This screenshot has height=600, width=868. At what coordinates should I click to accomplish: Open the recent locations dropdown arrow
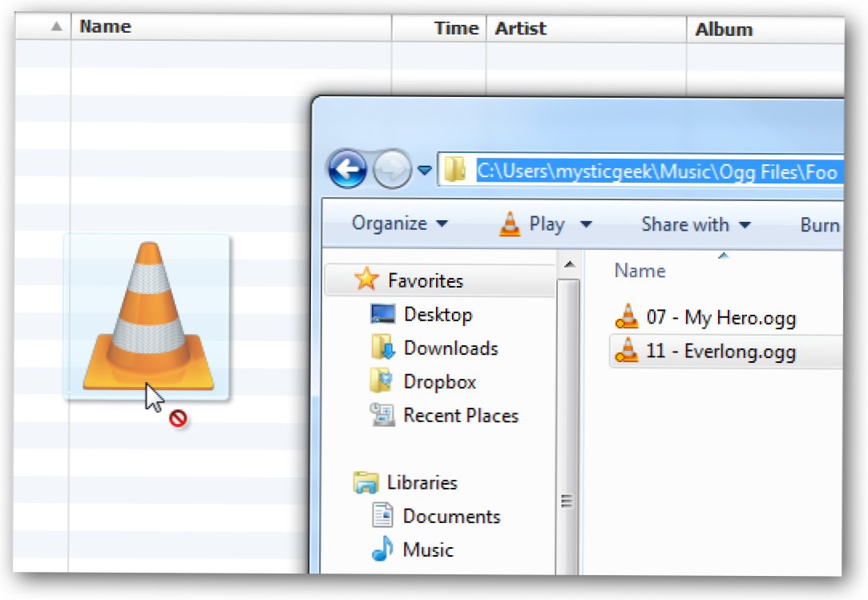click(424, 171)
